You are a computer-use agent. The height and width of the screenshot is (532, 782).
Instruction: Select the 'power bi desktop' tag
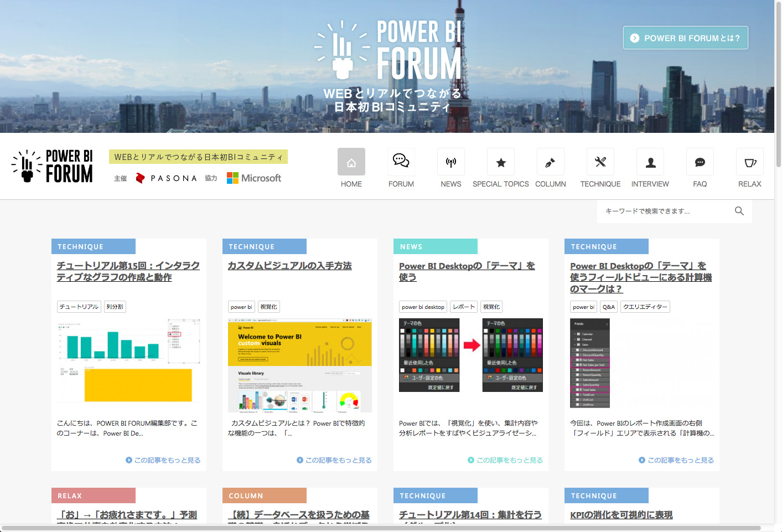click(x=423, y=307)
